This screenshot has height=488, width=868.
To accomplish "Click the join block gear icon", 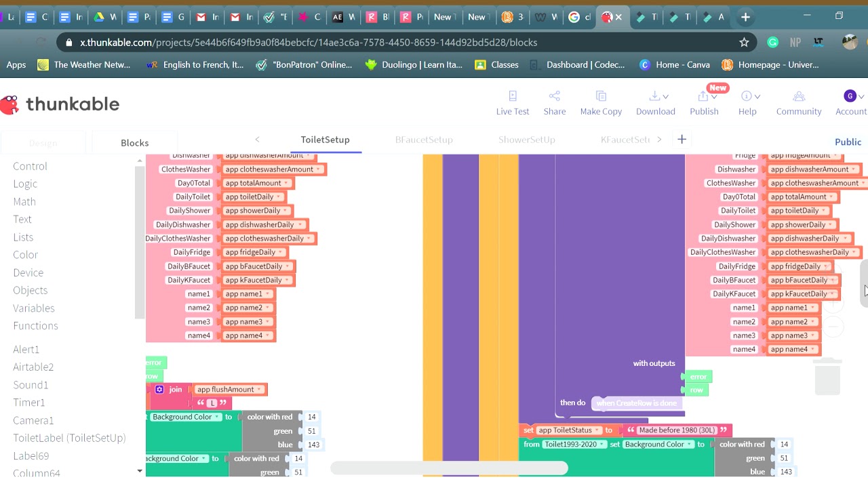I will tap(159, 389).
